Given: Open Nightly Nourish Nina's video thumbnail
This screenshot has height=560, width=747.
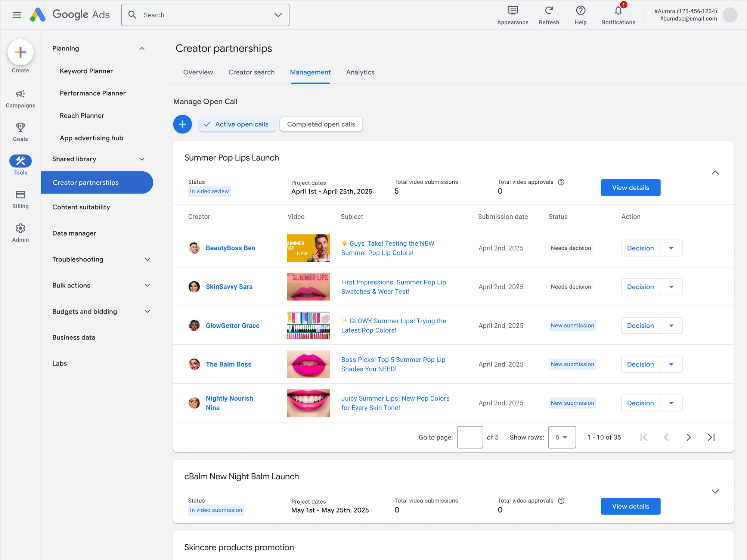Looking at the screenshot, I should click(309, 403).
